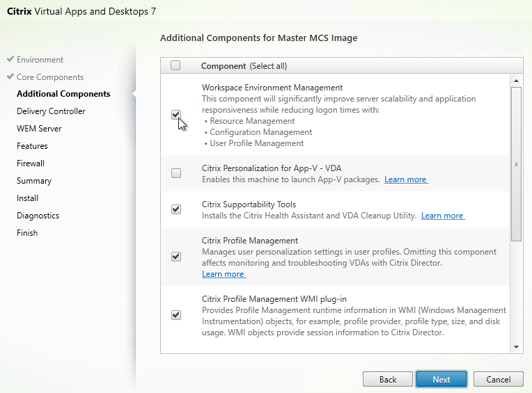The width and height of the screenshot is (532, 393).
Task: Cancel the installation wizard
Action: click(x=498, y=380)
